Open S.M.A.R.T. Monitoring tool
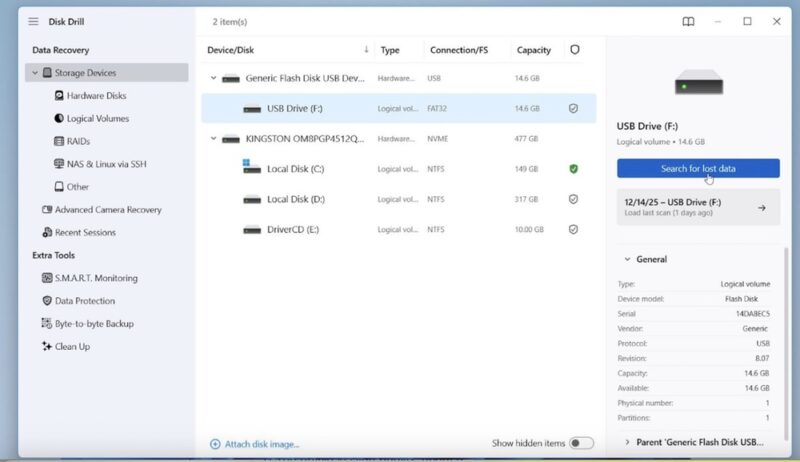 pyautogui.click(x=95, y=278)
